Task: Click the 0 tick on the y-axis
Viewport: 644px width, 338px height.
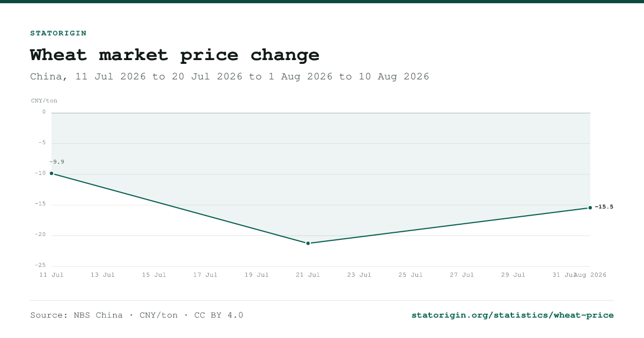Action: 44,113
